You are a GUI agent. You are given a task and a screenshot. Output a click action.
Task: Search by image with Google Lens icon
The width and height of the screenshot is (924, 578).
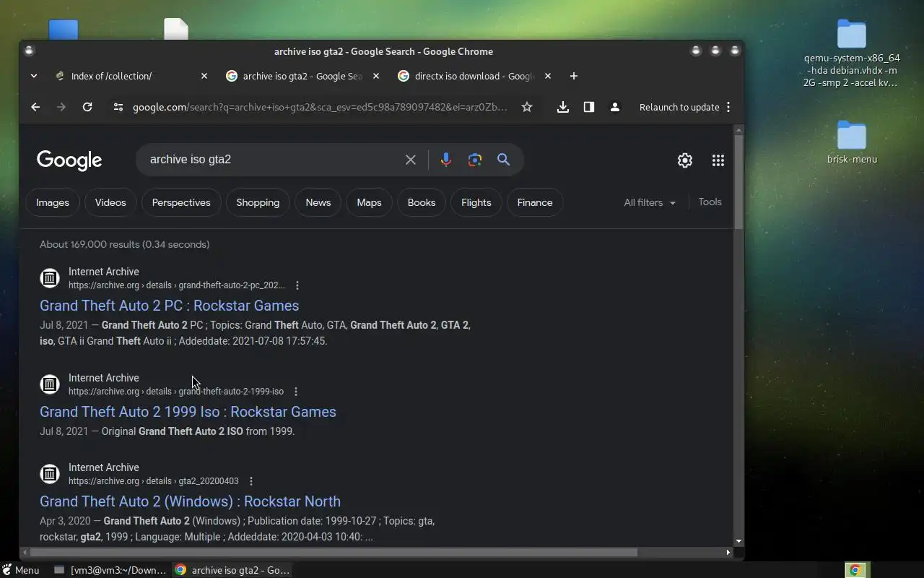click(475, 160)
